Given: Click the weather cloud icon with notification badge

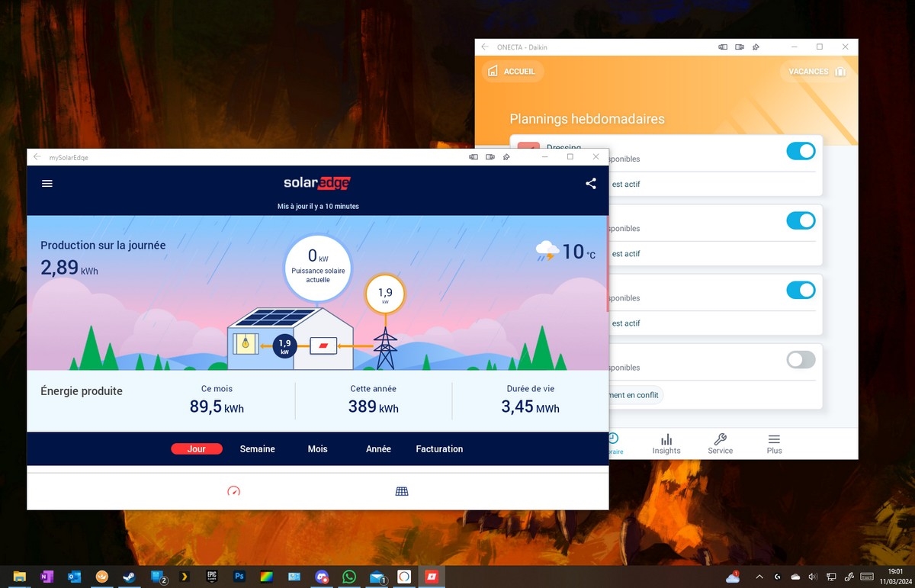Looking at the screenshot, I should click(733, 577).
